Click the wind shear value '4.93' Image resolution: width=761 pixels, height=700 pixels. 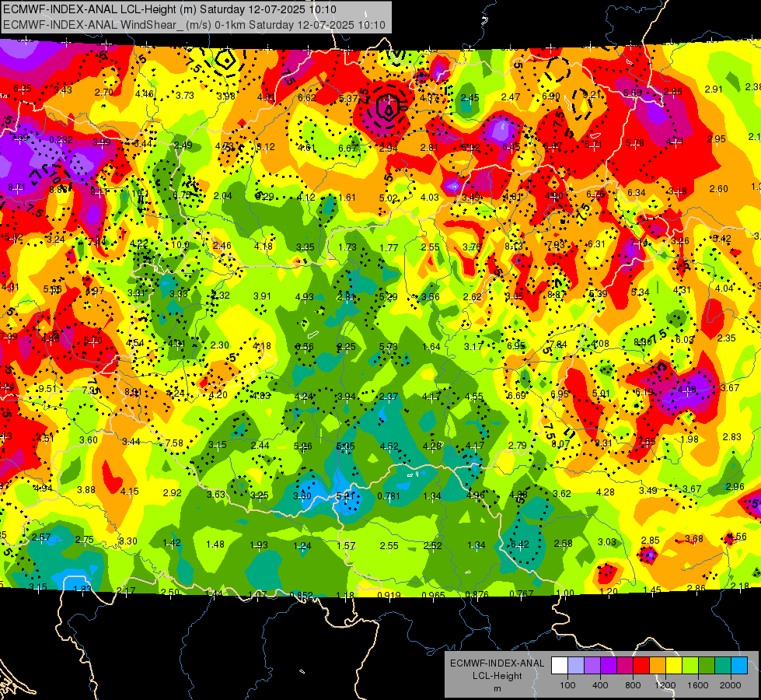click(x=304, y=297)
